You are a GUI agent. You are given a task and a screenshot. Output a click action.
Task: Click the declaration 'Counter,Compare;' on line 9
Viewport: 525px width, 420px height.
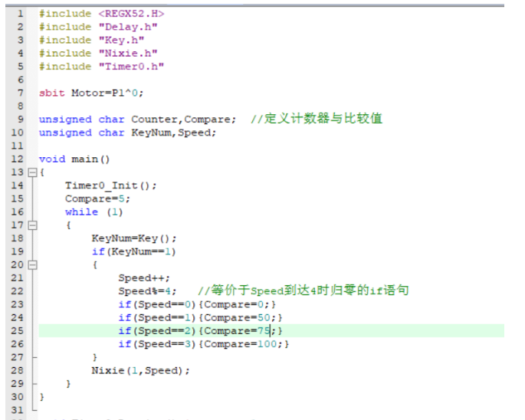(184, 120)
